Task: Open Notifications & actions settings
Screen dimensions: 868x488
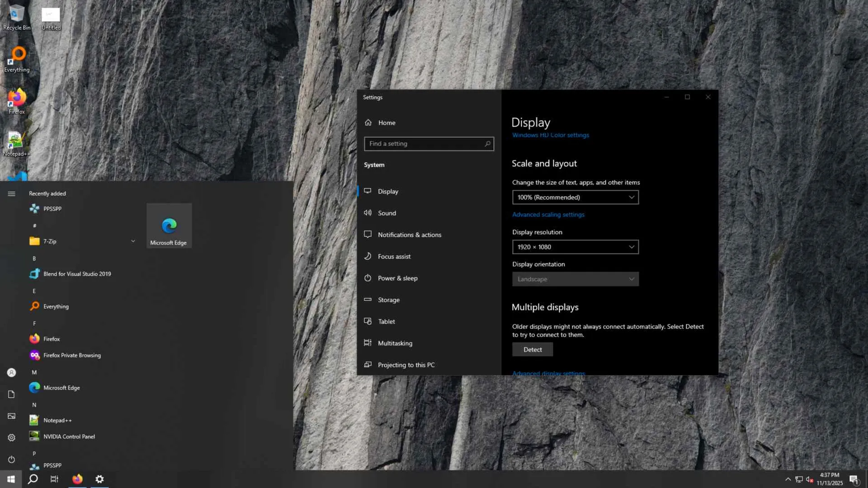Action: [409, 235]
